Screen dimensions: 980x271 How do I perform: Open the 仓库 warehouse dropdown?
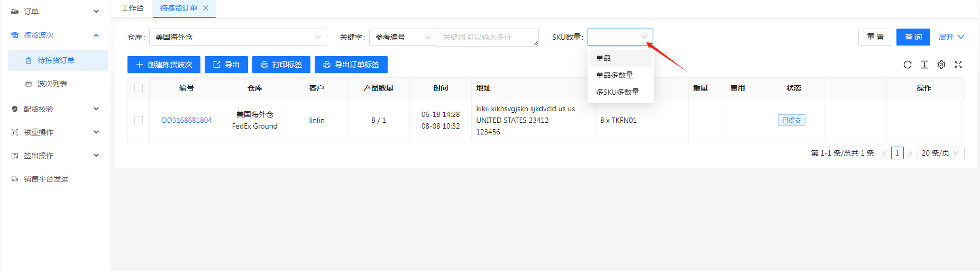click(238, 37)
